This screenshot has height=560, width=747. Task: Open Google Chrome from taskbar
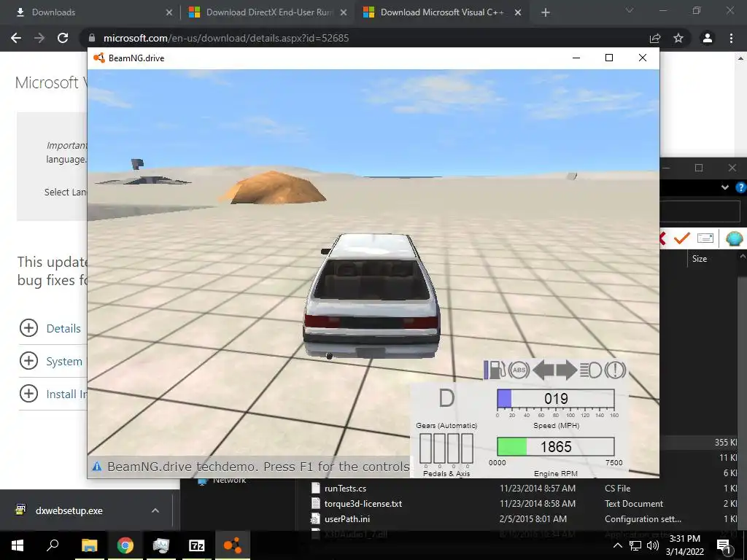tap(125, 545)
